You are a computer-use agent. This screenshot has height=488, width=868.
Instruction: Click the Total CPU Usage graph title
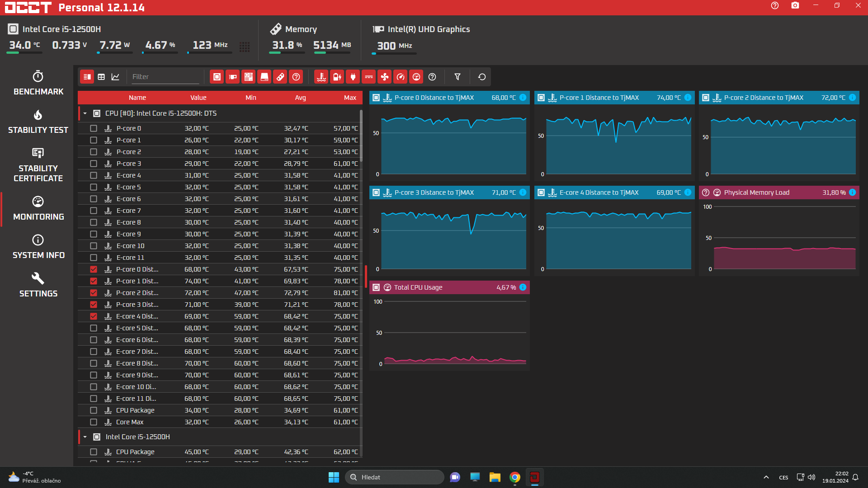(418, 287)
